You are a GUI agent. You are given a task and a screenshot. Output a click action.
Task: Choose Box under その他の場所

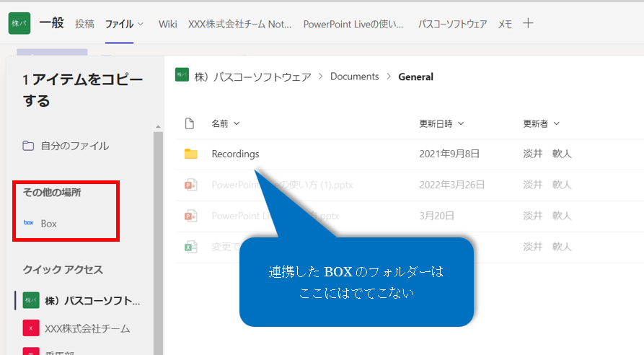click(48, 224)
